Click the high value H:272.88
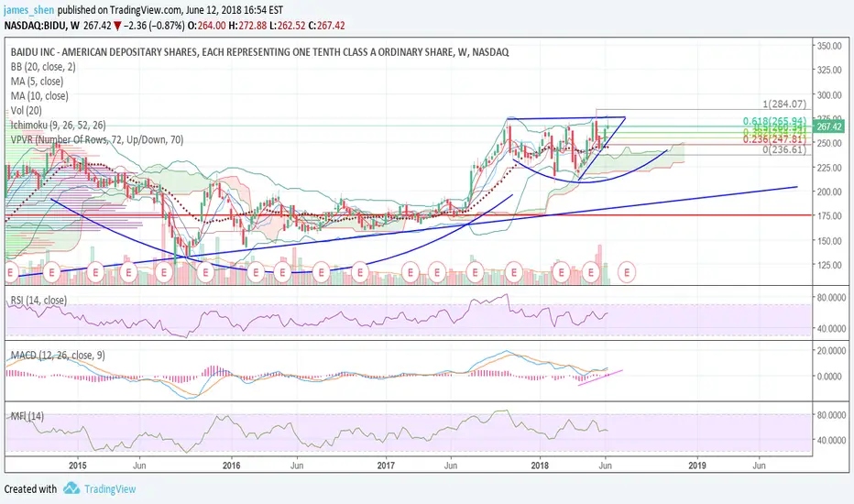854x504 pixels. click(247, 26)
